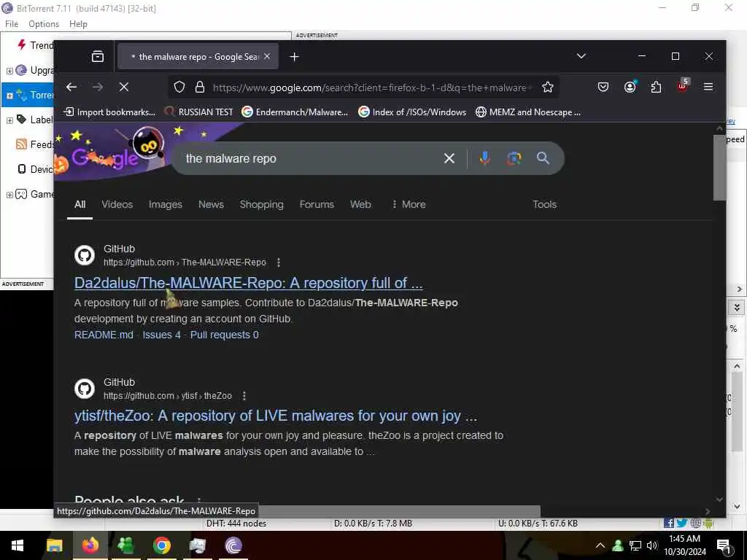Open the Endermanch/Malware bookmark
The height and width of the screenshot is (560, 747).
(295, 112)
